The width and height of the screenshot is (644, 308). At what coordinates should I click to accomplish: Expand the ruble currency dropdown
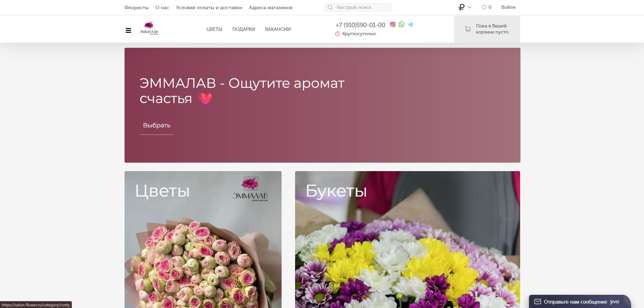point(465,7)
